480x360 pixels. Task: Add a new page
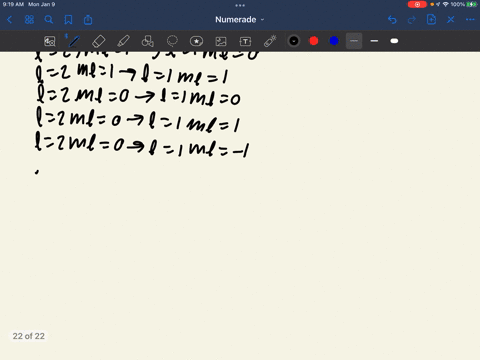[431, 20]
